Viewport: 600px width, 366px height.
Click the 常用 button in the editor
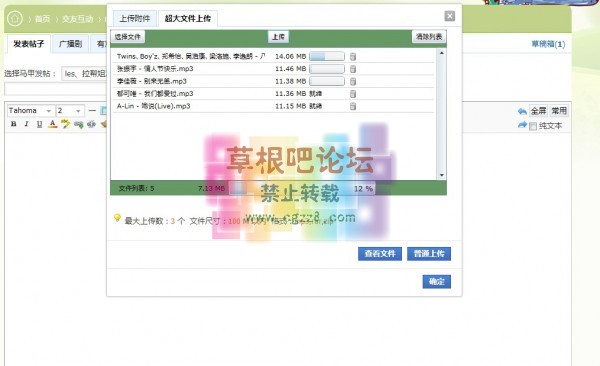click(x=559, y=111)
